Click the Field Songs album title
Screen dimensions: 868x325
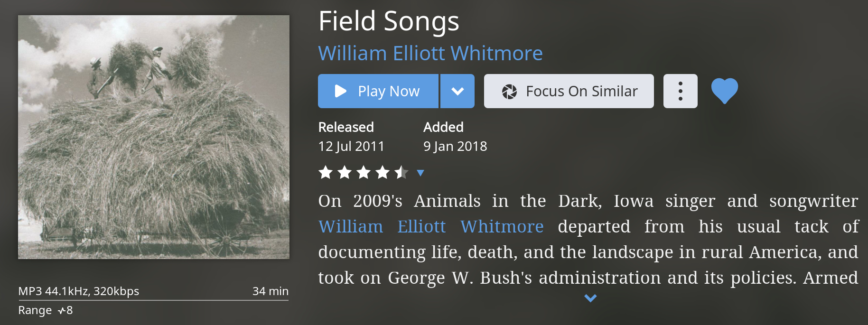point(389,21)
